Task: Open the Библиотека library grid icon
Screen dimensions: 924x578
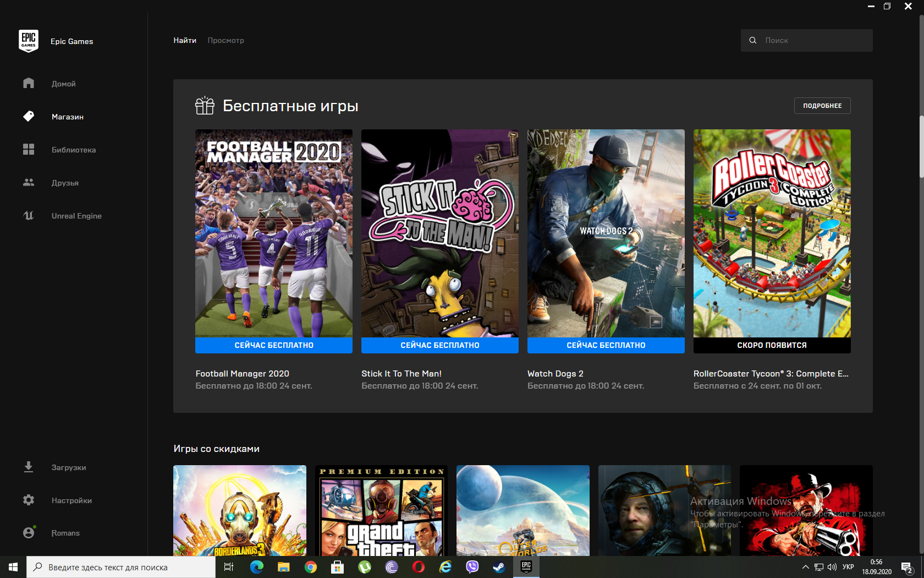Action: [29, 149]
